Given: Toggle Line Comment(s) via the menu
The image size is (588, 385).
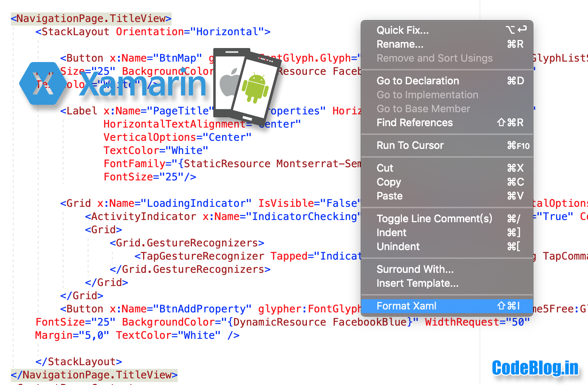Looking at the screenshot, I should (435, 219).
